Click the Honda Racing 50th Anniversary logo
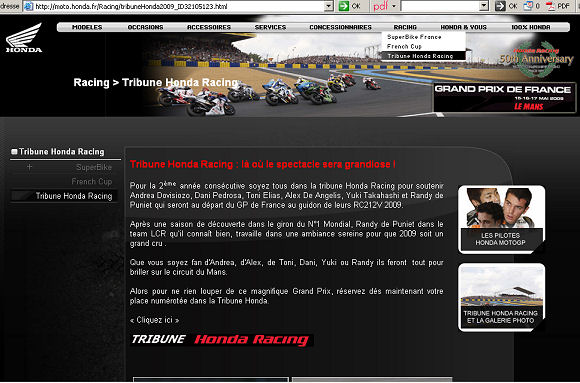This screenshot has width=580, height=383. tap(536, 59)
